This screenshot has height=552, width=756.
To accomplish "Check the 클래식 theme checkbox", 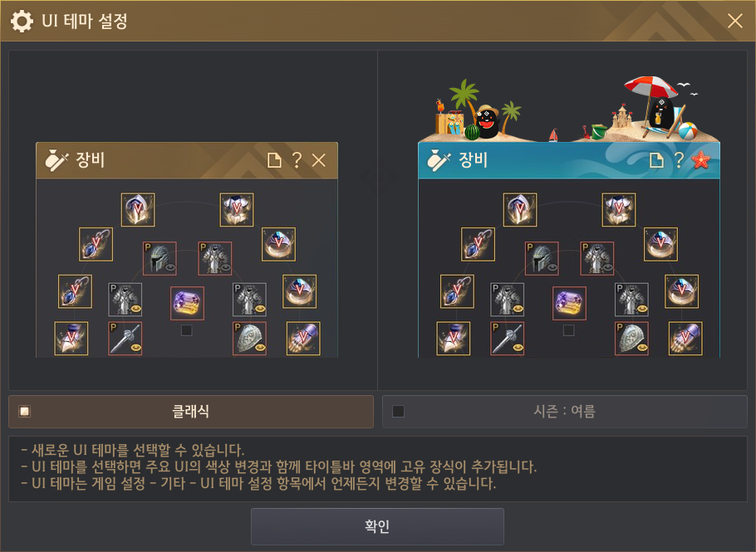I will pos(24,412).
